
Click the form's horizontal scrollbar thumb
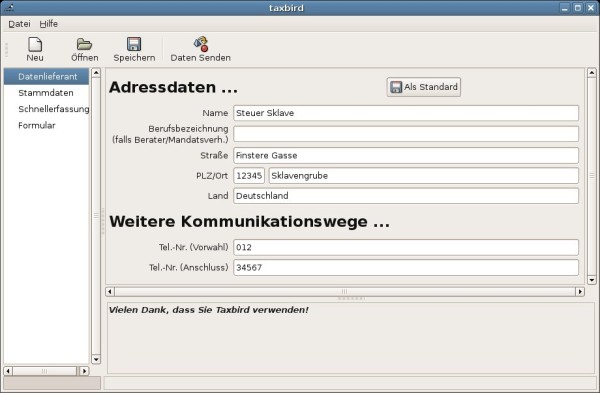coord(345,292)
